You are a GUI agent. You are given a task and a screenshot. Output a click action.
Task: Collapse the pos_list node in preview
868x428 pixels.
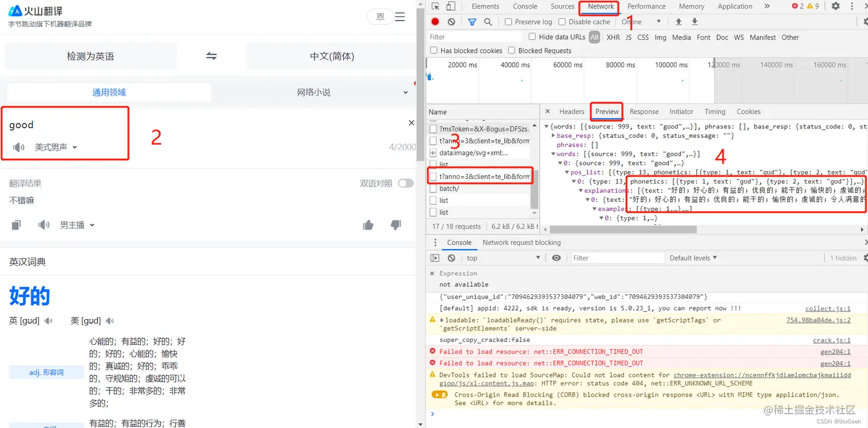[567, 172]
